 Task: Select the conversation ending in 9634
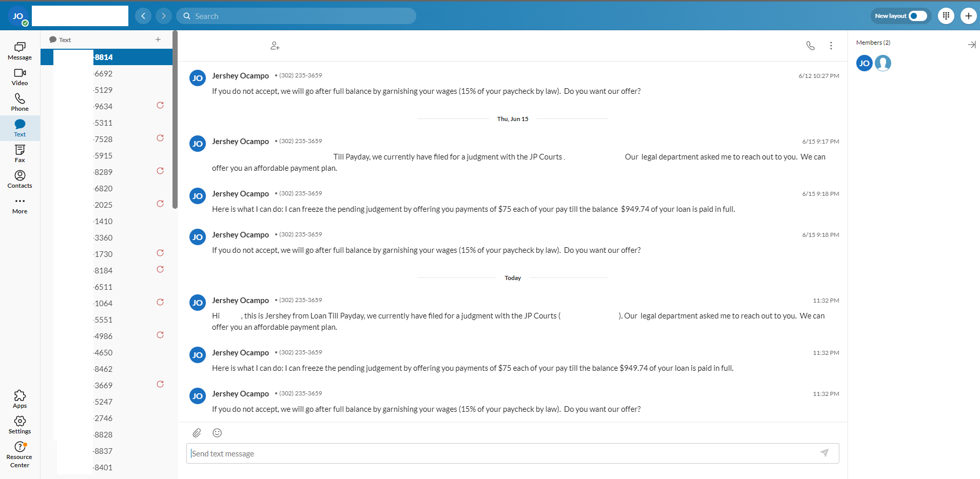point(106,106)
